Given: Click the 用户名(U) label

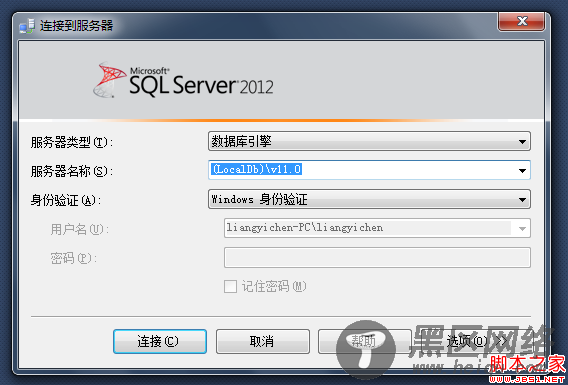Looking at the screenshot, I should (80, 229).
